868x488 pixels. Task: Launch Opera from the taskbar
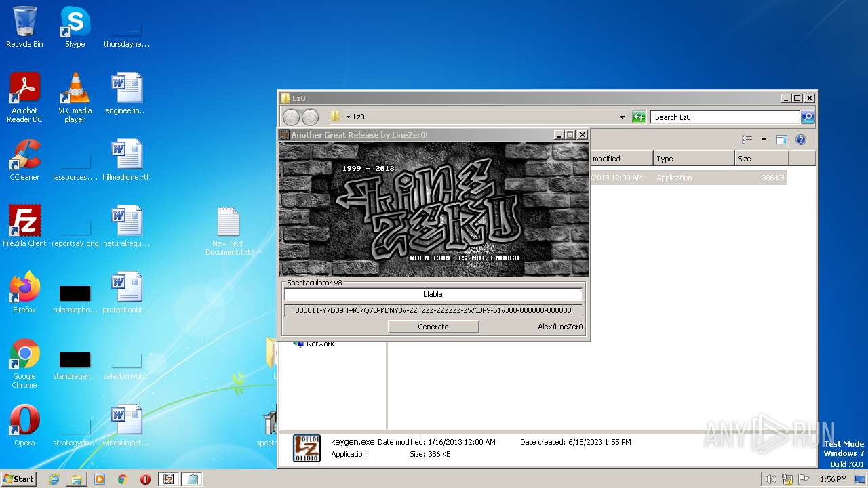pos(145,479)
